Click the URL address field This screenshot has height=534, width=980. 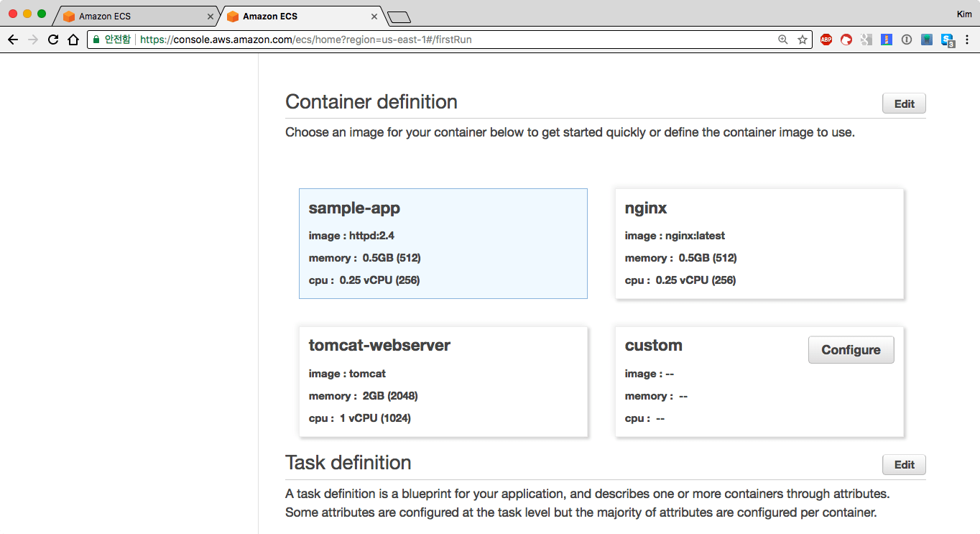[431, 40]
